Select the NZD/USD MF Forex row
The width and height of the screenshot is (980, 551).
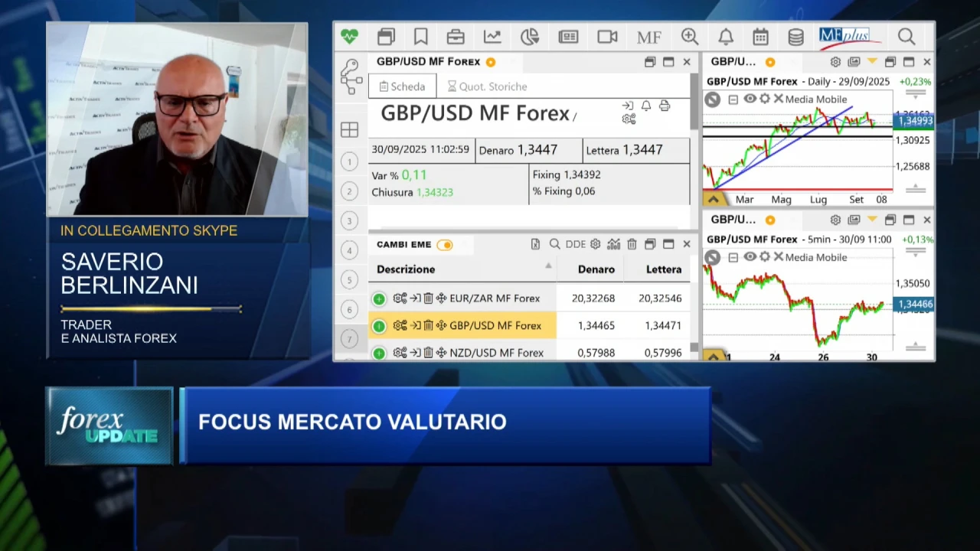click(x=528, y=353)
